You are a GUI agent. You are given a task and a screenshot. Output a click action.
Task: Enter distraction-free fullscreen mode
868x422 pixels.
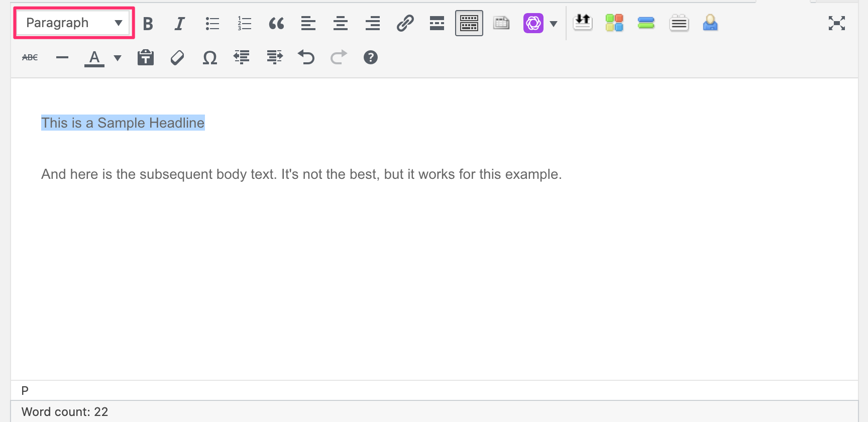pyautogui.click(x=837, y=23)
